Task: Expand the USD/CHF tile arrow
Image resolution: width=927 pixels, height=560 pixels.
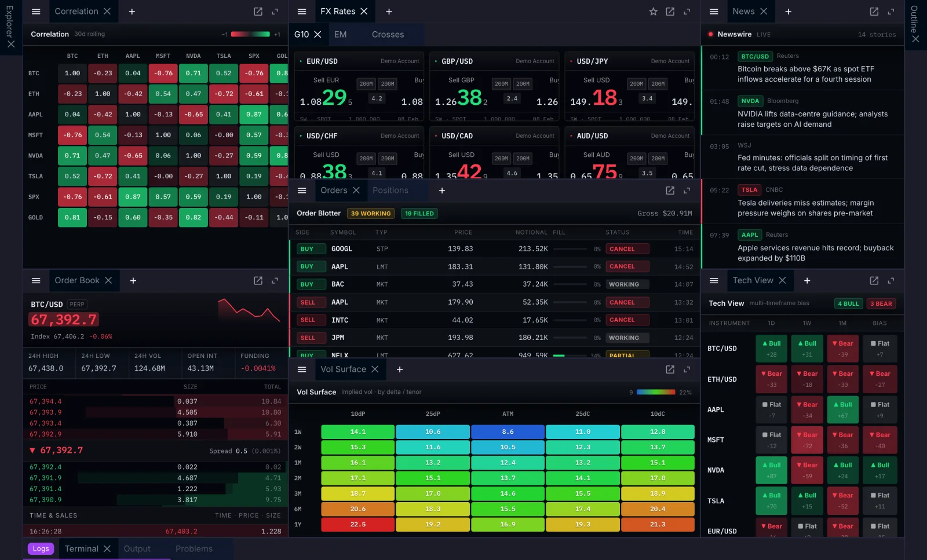Action: pos(301,136)
